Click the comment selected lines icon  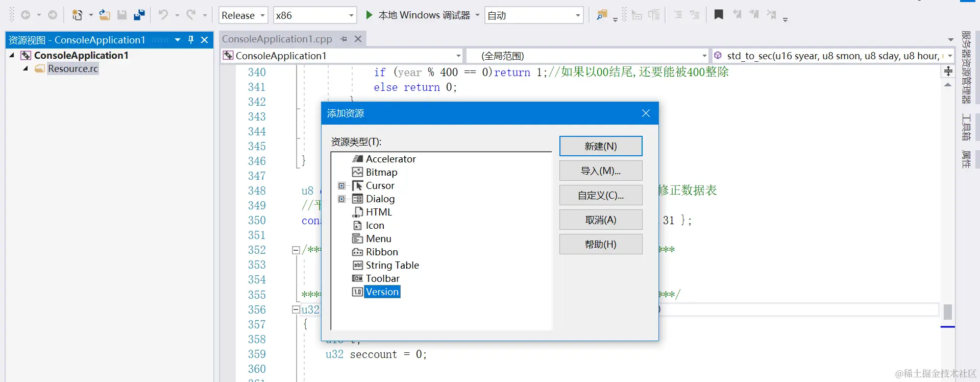(678, 15)
